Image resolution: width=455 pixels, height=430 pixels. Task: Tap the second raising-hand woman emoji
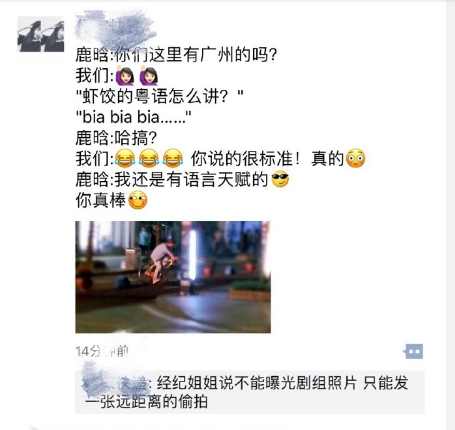(149, 76)
